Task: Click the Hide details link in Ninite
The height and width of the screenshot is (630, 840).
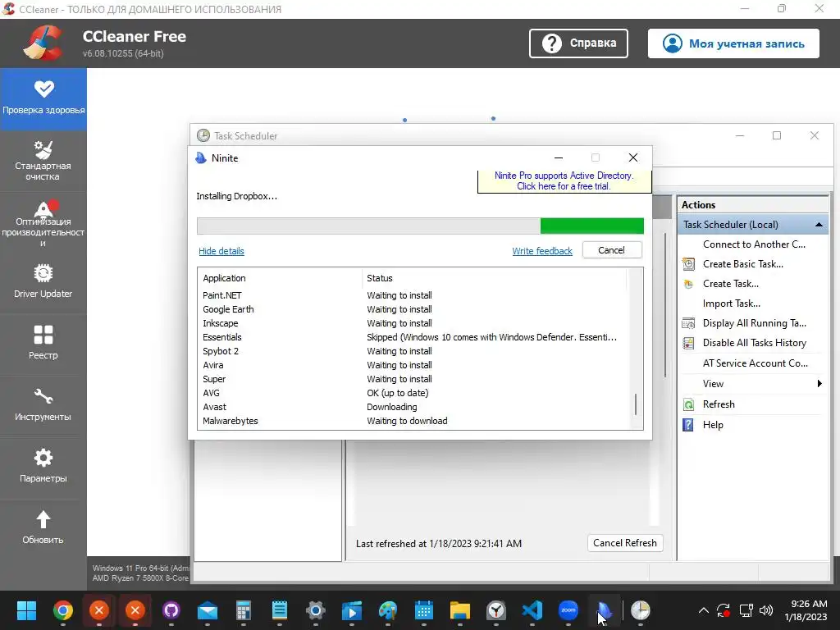Action: (x=221, y=251)
